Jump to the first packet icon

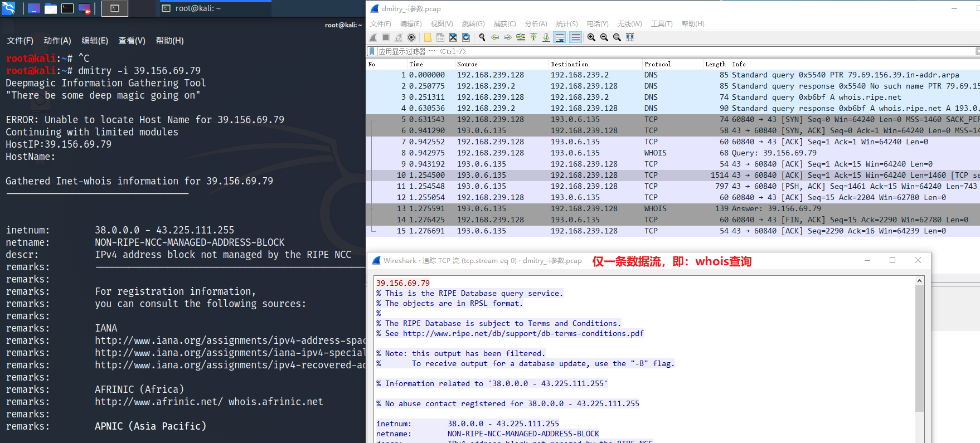[533, 37]
